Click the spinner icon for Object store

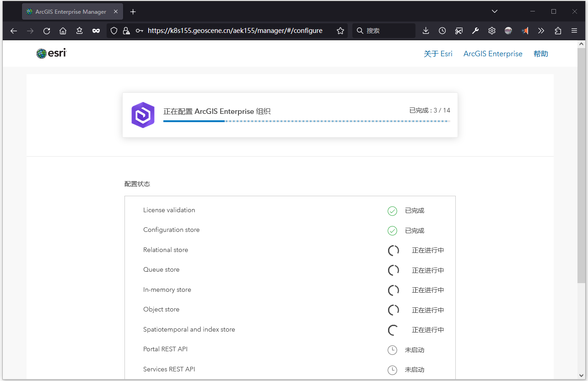[x=394, y=310]
